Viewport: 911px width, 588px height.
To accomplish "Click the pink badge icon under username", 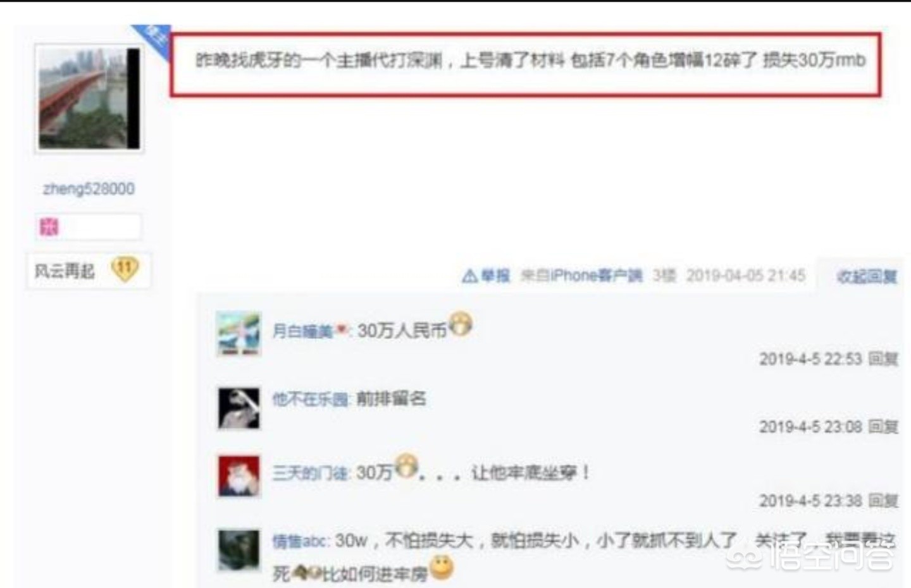I will click(49, 226).
